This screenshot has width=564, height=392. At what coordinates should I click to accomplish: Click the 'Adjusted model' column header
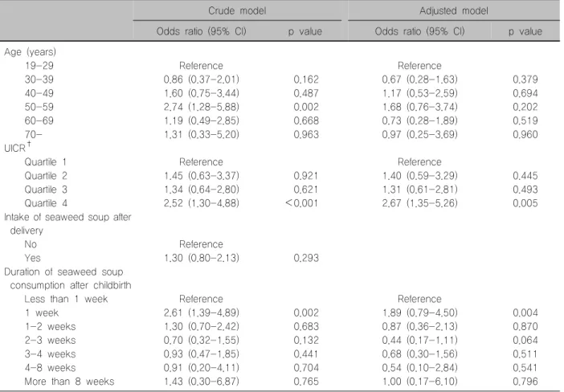tap(454, 10)
